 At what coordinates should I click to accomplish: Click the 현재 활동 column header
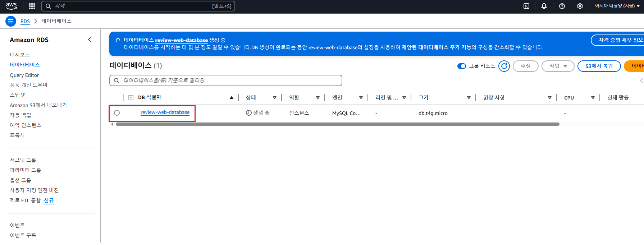(x=618, y=98)
